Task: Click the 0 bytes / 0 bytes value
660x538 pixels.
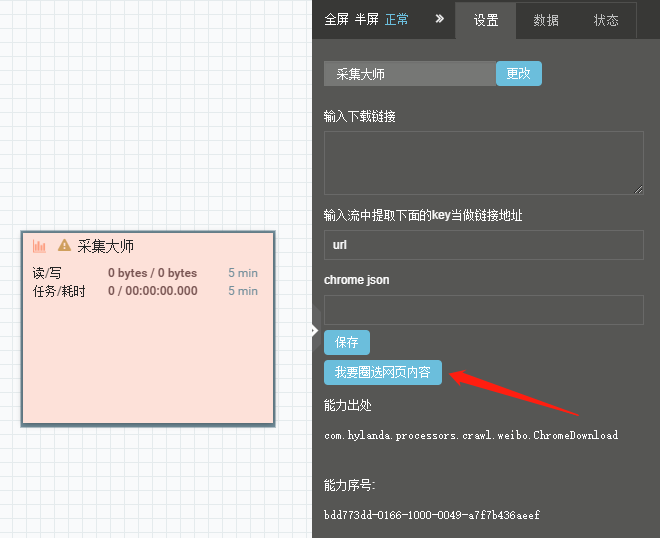Action: point(152,273)
